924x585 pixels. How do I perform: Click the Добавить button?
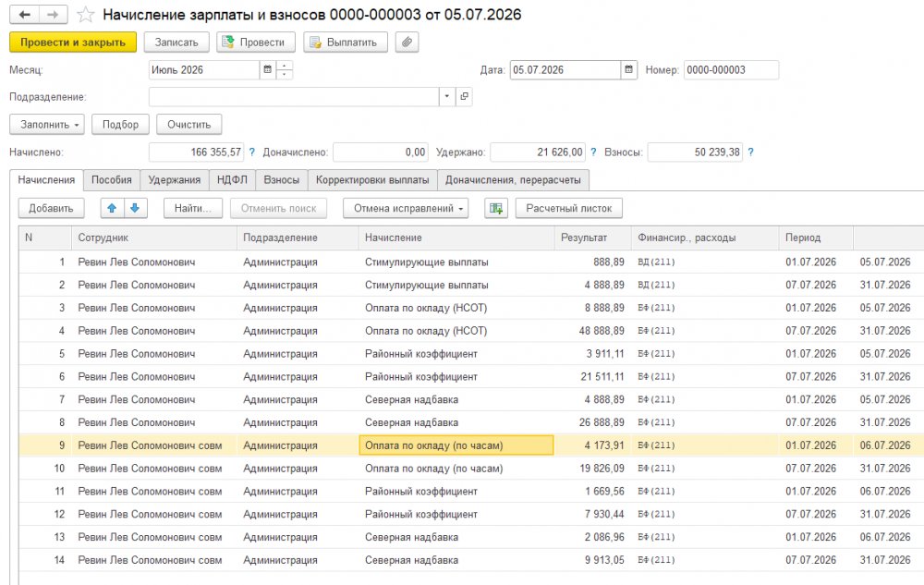click(51, 208)
